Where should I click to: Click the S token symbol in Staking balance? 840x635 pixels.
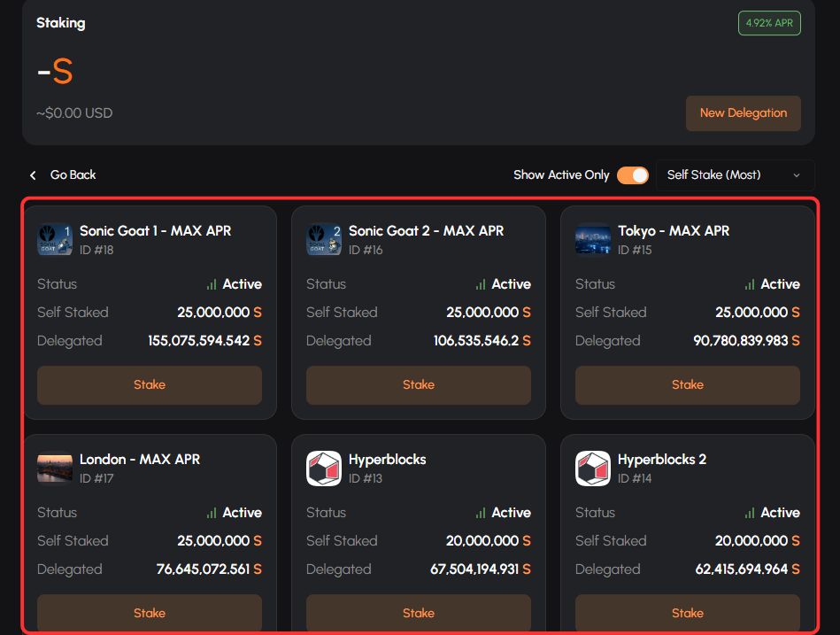tap(63, 71)
